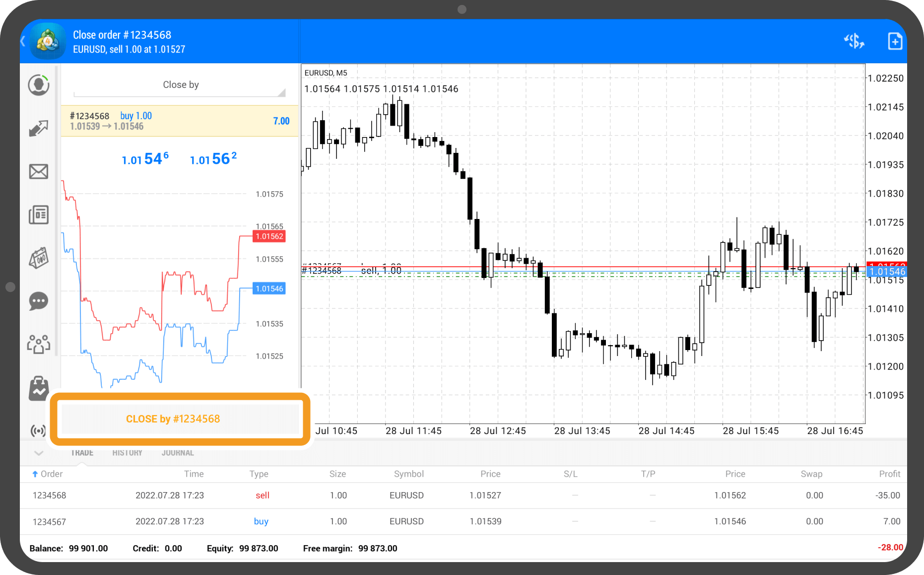Screen dimensions: 924x575
Task: Open the signals broadcast icon
Action: click(38, 431)
